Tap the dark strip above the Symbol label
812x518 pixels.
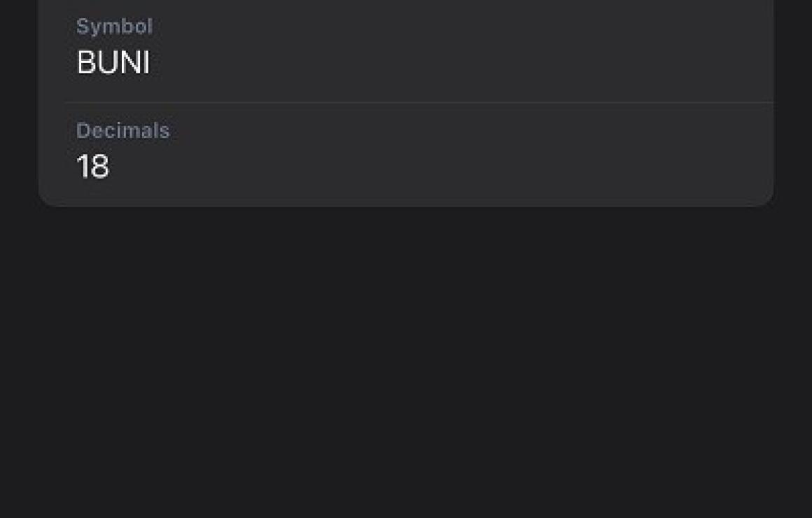click(406, 8)
